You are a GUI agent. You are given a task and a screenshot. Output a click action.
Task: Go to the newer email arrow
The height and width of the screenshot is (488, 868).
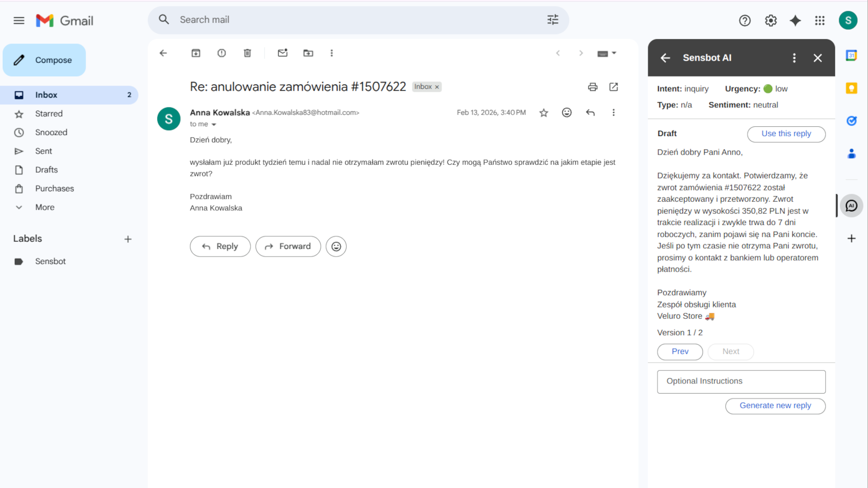point(558,53)
